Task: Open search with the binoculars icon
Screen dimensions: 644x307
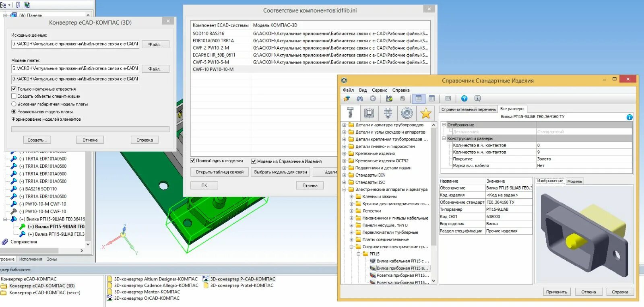Action: 360,99
